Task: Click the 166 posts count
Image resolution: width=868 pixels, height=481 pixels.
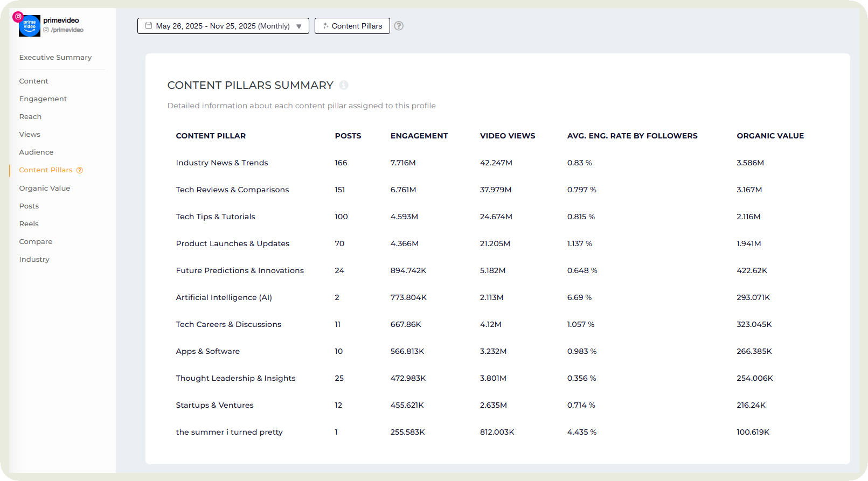Action: (x=341, y=163)
